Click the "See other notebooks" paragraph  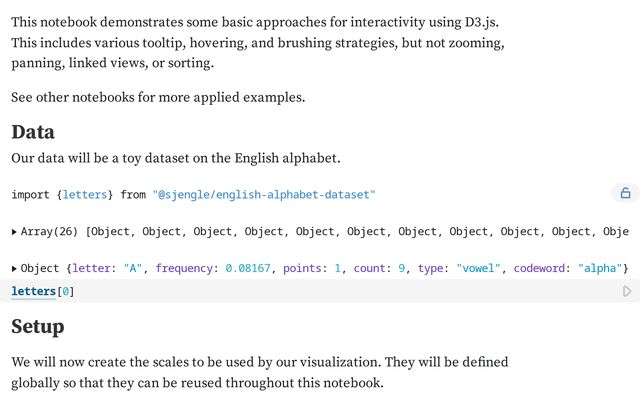click(x=158, y=98)
